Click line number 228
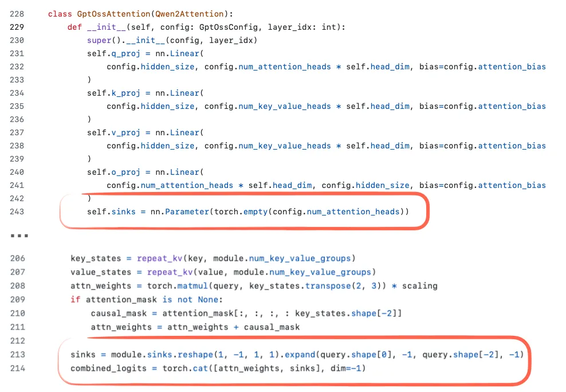Image resolution: width=566 pixels, height=392 pixels. pos(17,14)
